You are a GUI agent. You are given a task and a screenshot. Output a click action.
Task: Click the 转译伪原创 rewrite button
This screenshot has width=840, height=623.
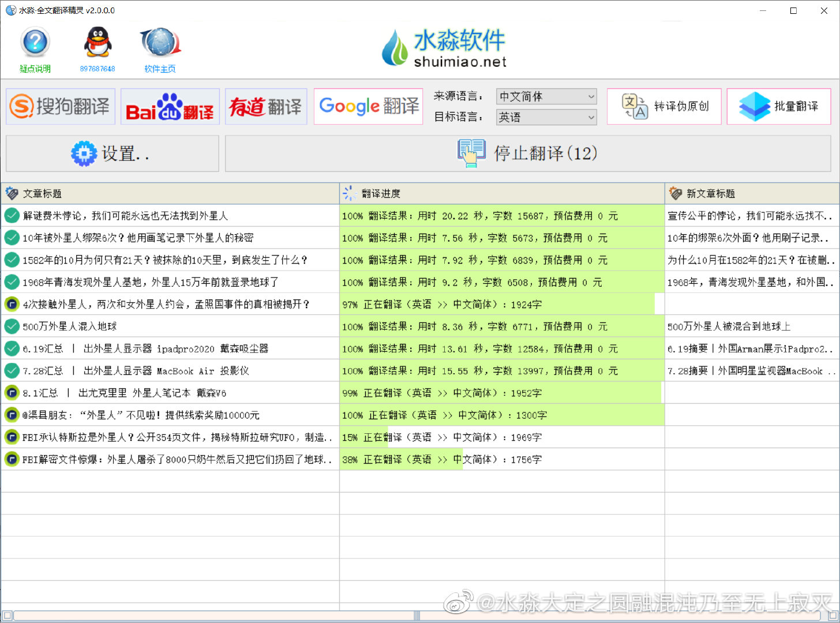(664, 107)
